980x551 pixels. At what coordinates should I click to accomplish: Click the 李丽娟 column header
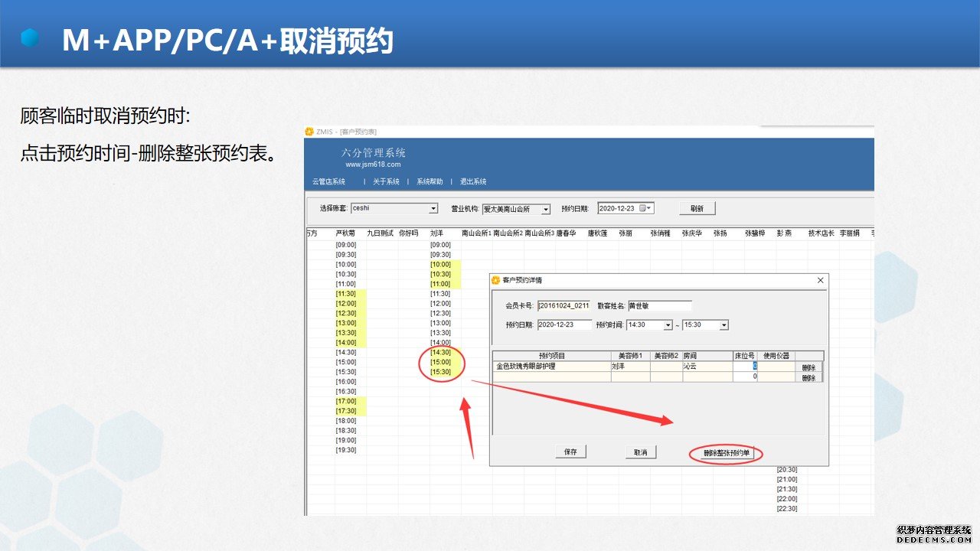coord(849,233)
